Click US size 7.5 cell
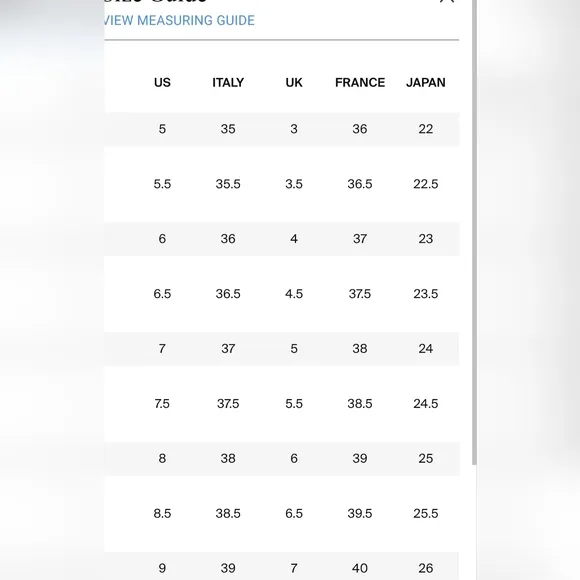The image size is (580, 580). 162,404
